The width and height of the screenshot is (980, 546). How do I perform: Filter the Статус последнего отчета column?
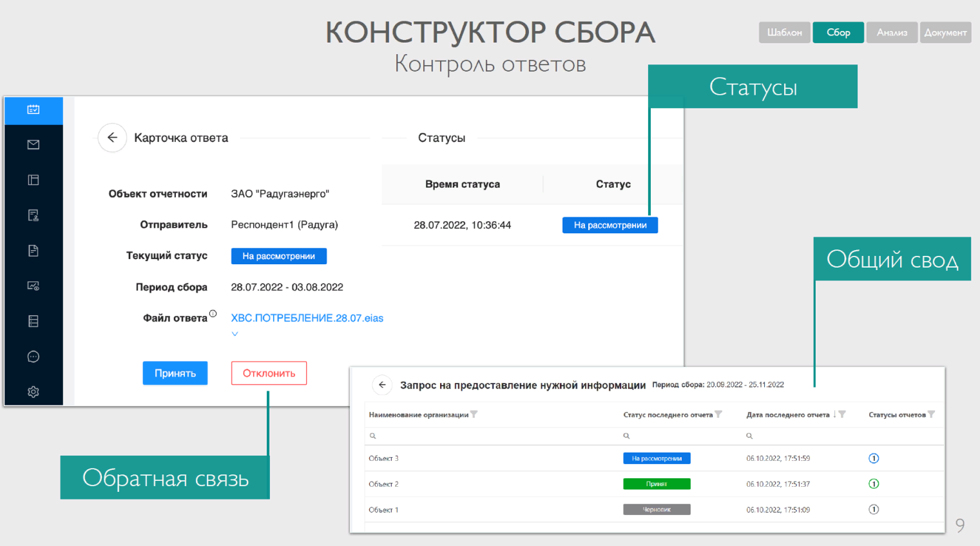[718, 414]
